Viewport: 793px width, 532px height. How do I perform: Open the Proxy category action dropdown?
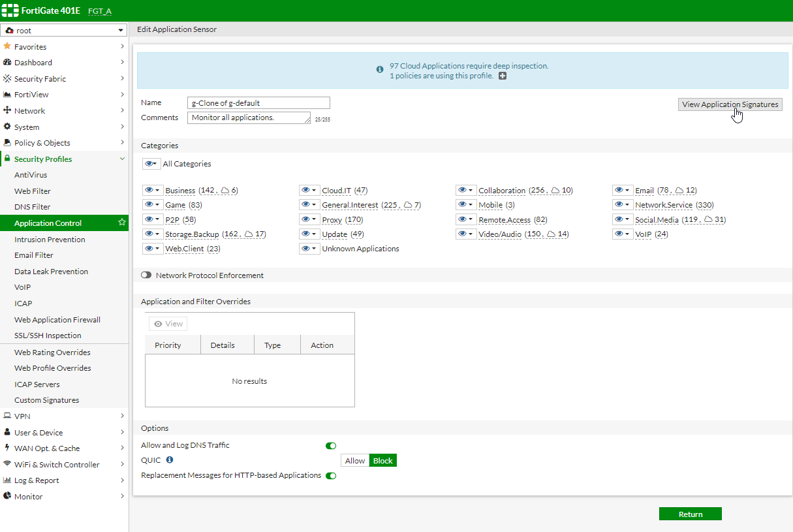coord(309,219)
